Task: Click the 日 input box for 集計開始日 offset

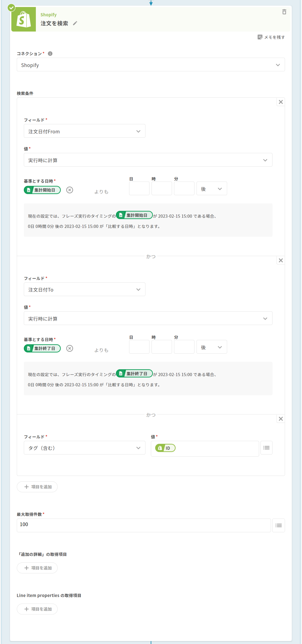Action: (x=139, y=188)
